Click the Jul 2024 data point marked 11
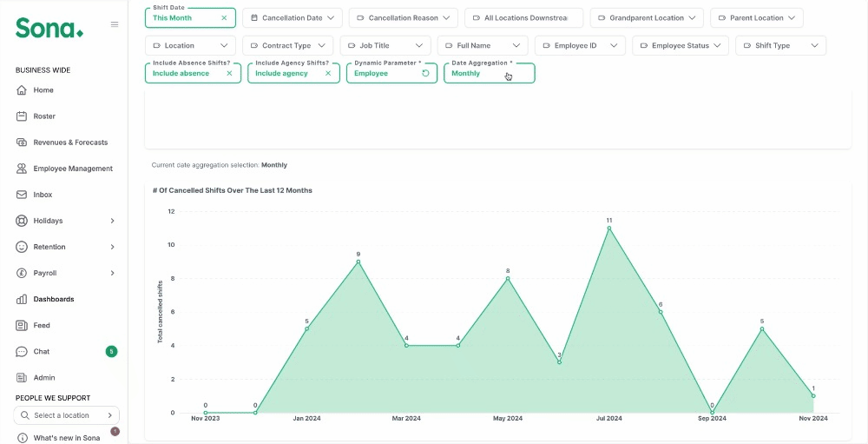Viewport: 868px width, 444px height. pos(609,228)
